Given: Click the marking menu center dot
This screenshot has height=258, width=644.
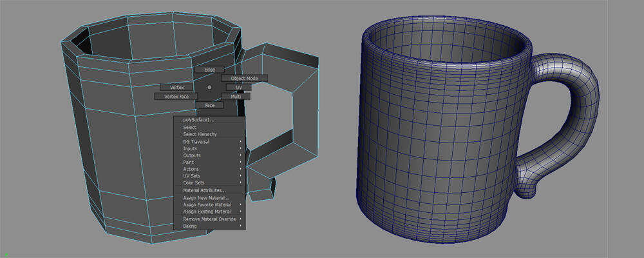Looking at the screenshot, I should coord(209,87).
